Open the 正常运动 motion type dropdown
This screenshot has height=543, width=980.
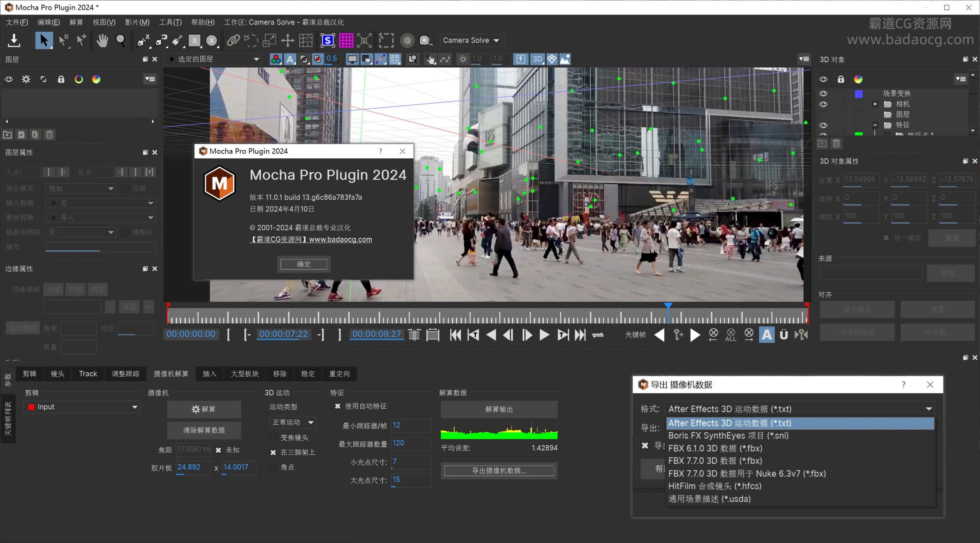point(292,422)
